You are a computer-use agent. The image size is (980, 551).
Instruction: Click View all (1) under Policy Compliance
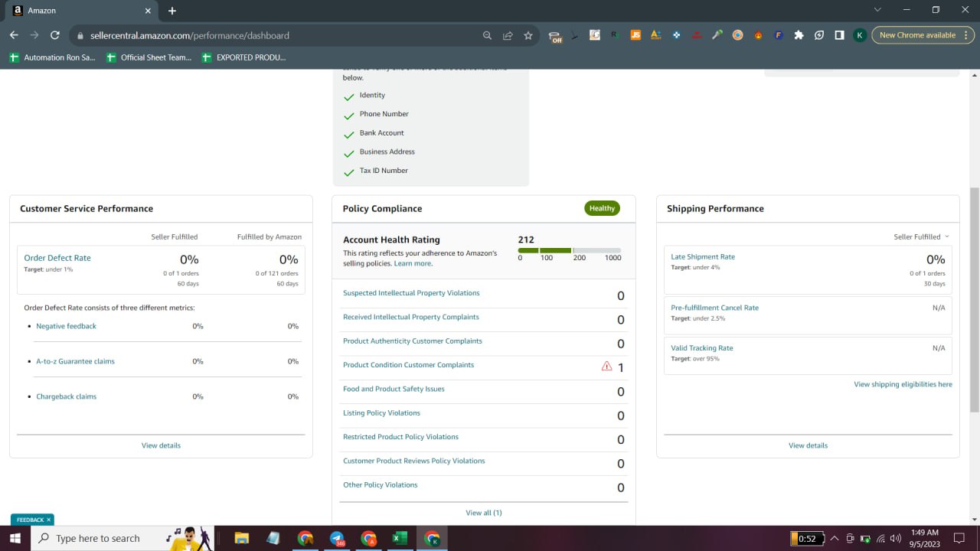(484, 513)
